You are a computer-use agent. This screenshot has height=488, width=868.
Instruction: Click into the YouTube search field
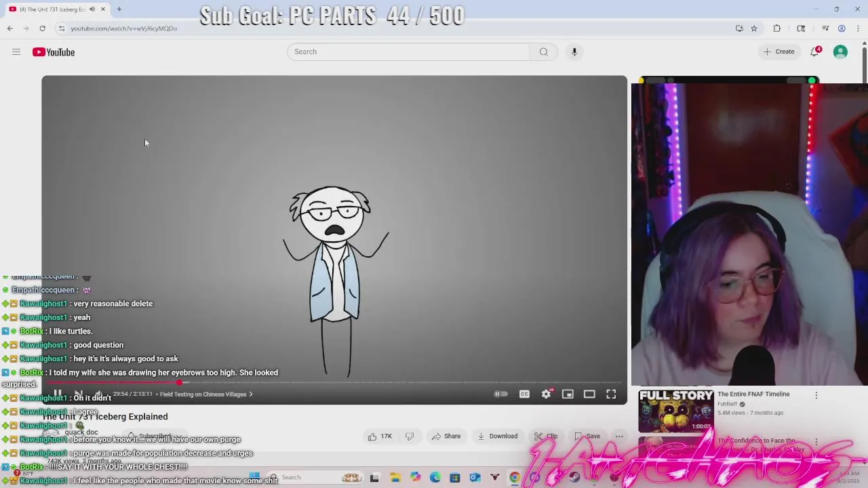coord(408,52)
